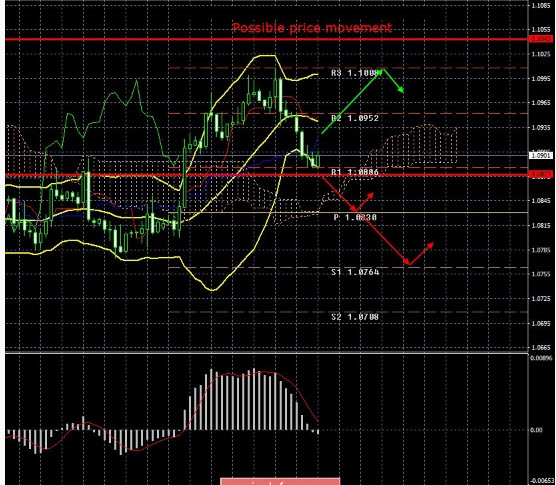Select the P 1.0830 pivot point label
556x485 pixels.
(x=355, y=217)
